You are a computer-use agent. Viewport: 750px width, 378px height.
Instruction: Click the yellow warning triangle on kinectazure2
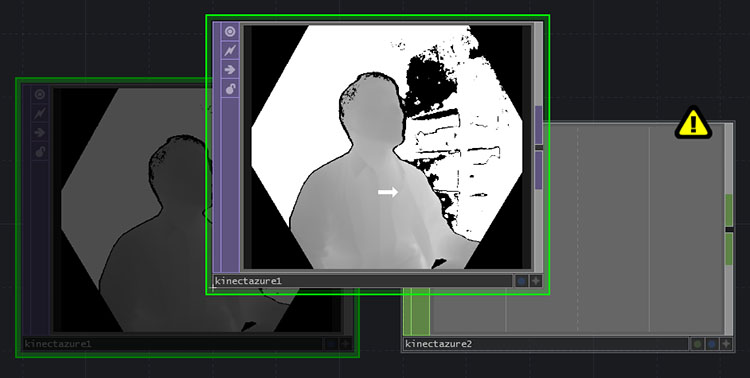tap(694, 123)
